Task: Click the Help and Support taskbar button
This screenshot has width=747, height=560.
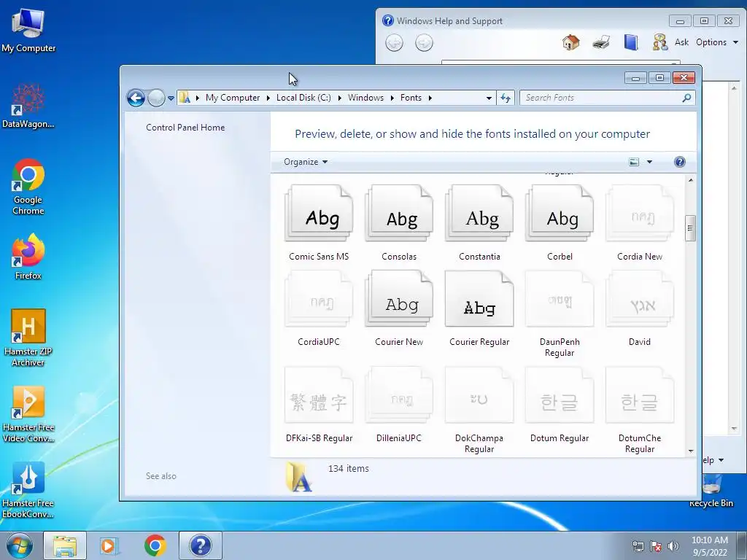Action: [x=200, y=545]
